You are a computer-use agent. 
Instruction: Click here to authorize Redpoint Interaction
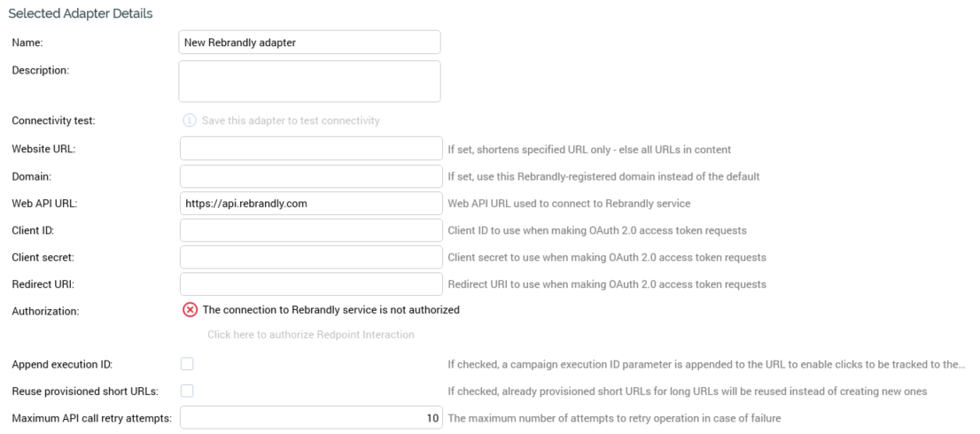[x=310, y=335]
